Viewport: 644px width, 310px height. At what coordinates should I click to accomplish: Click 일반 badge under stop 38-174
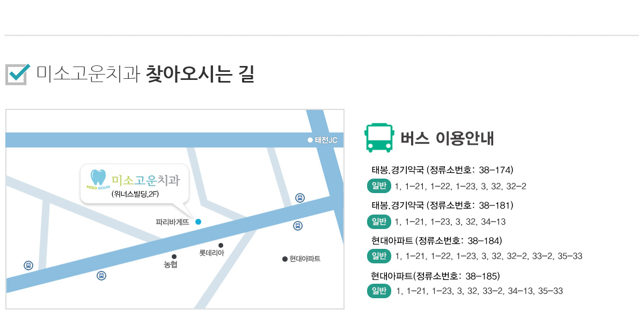[x=379, y=186]
